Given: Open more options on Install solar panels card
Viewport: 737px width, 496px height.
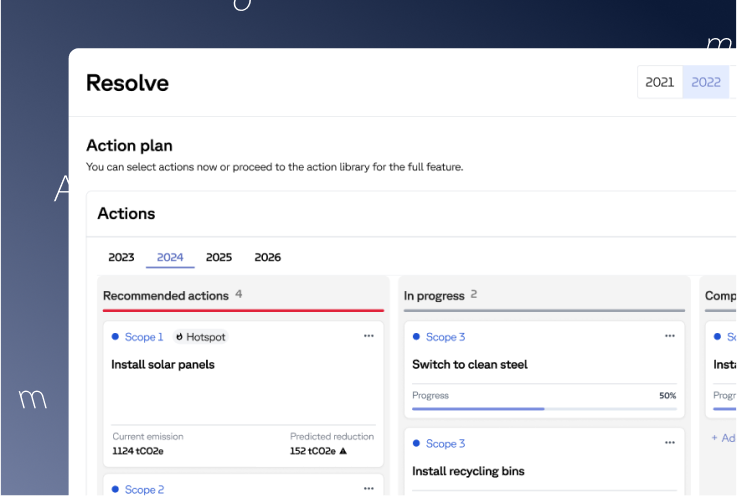Looking at the screenshot, I should (369, 337).
